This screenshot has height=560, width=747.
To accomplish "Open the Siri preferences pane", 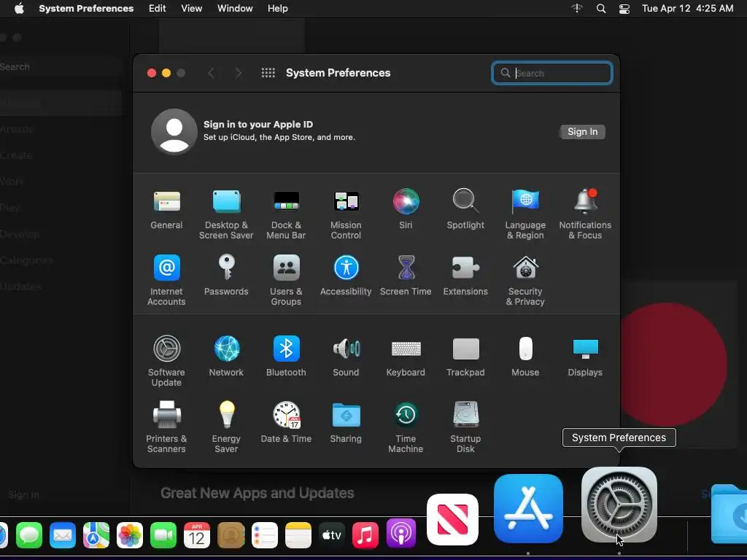I will click(x=406, y=209).
